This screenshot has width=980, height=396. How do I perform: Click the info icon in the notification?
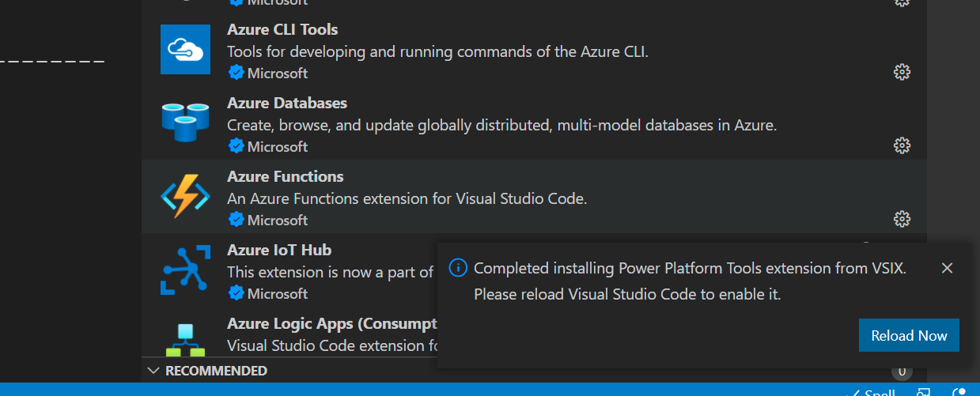(457, 268)
